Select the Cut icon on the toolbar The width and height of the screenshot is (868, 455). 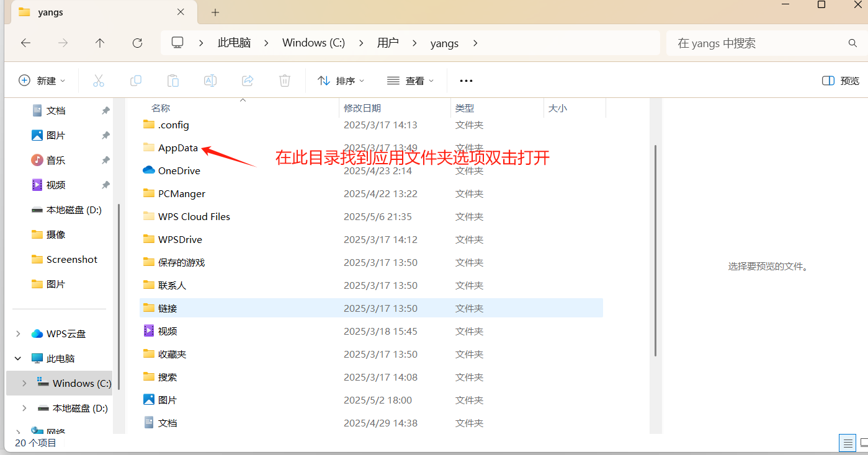pyautogui.click(x=99, y=81)
